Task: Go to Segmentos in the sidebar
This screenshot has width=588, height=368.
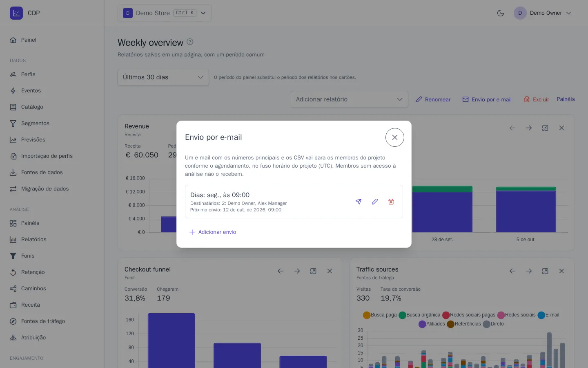Action: pos(52,123)
